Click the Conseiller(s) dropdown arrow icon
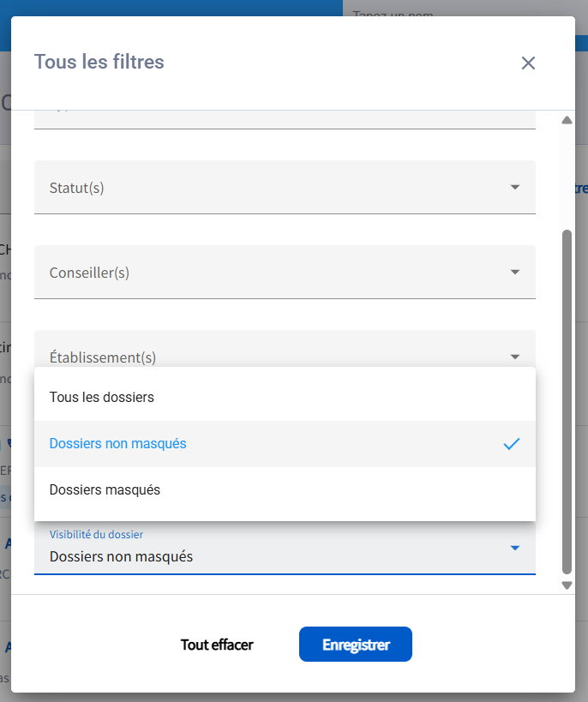Viewport: 588px width, 702px height. tap(514, 273)
